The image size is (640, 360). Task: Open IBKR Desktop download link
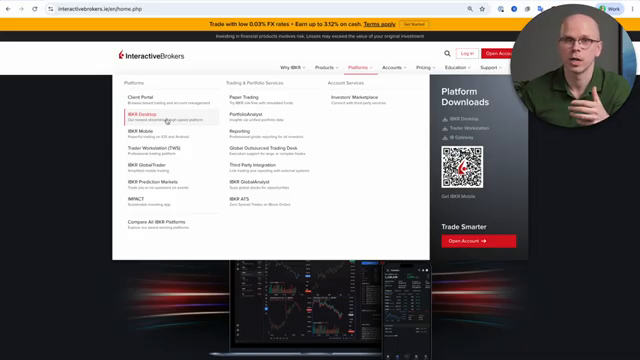464,119
